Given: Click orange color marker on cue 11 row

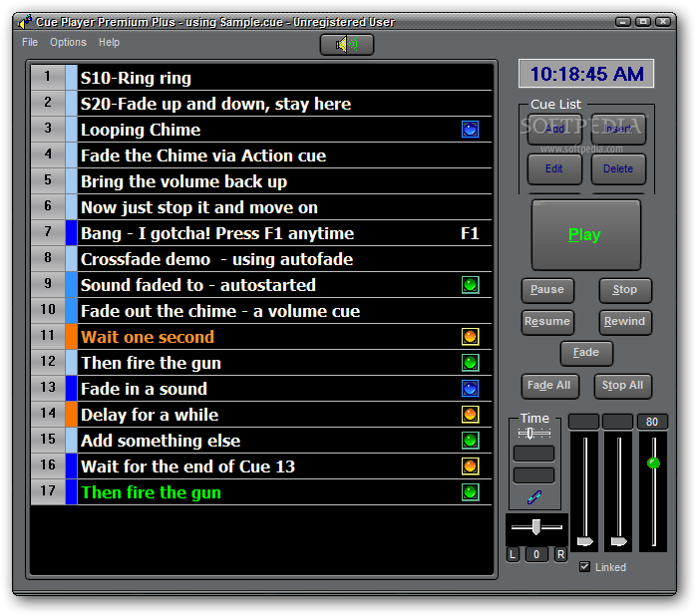Looking at the screenshot, I should coord(71,337).
